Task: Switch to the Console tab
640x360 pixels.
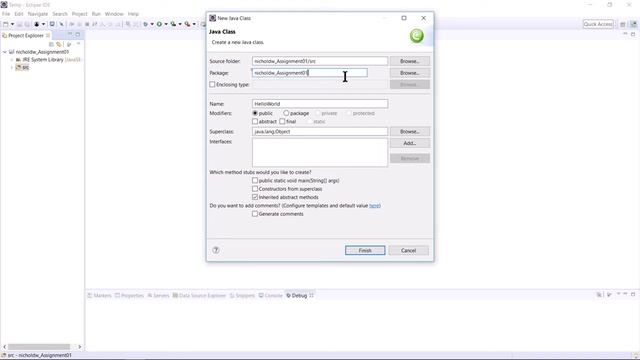Action: 271,296
